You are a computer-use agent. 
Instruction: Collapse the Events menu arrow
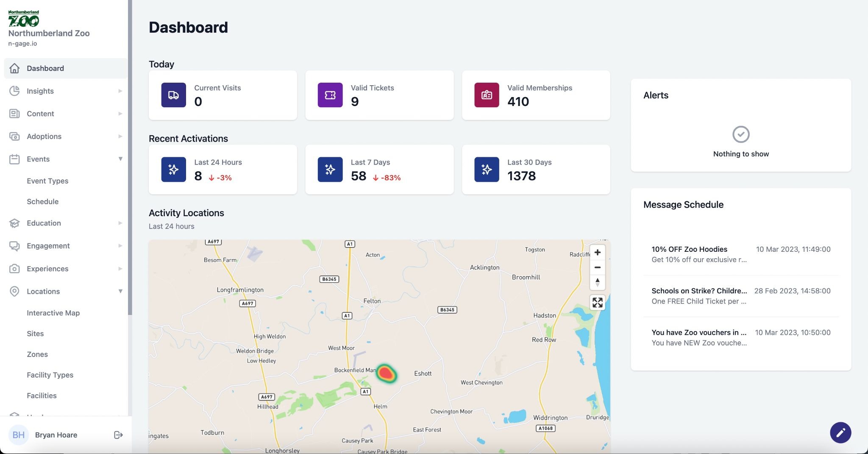click(120, 159)
